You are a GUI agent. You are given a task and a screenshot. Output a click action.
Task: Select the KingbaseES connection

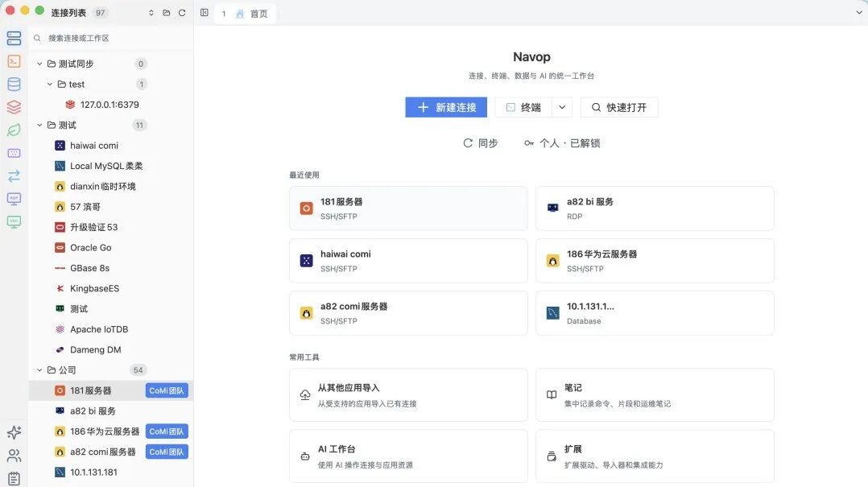pyautogui.click(x=111, y=288)
